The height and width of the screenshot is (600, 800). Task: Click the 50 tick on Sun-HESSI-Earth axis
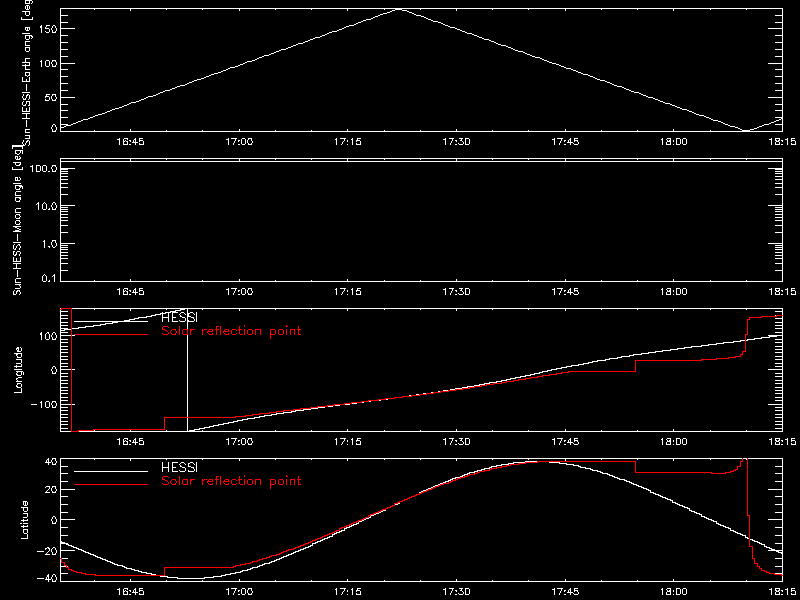click(50, 97)
